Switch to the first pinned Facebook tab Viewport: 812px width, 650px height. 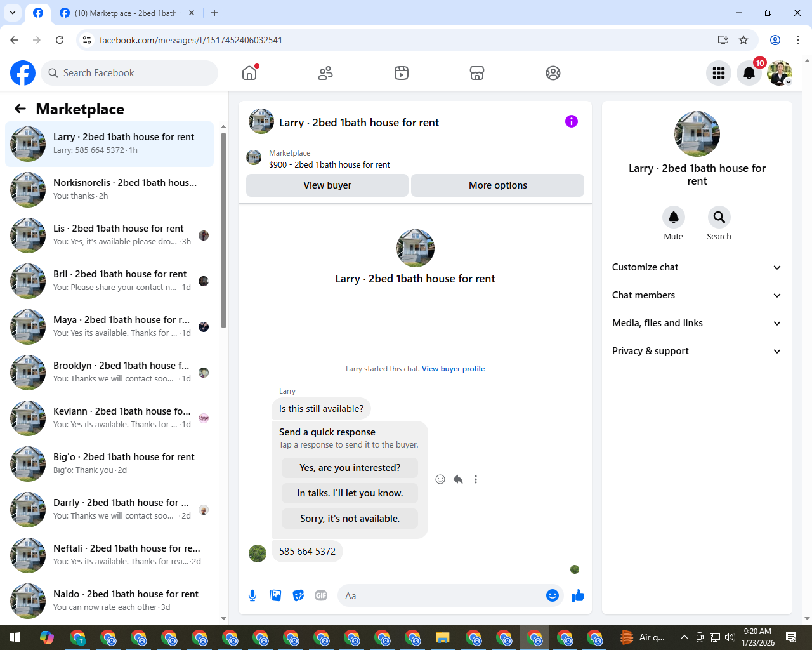(x=38, y=13)
